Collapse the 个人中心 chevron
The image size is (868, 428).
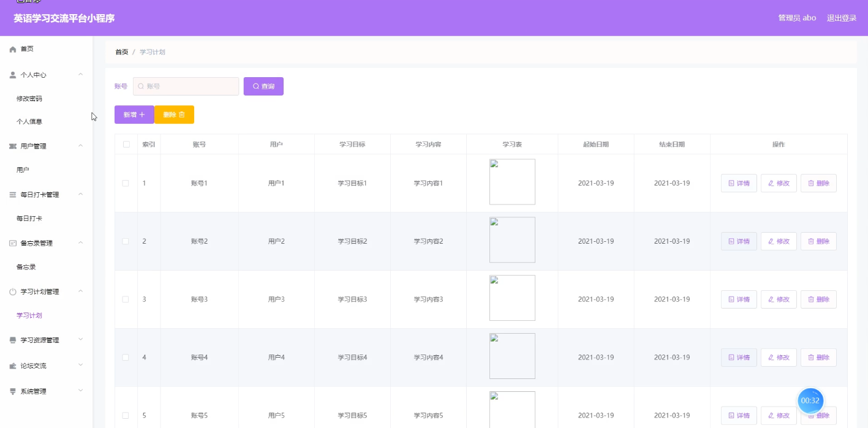tap(81, 75)
